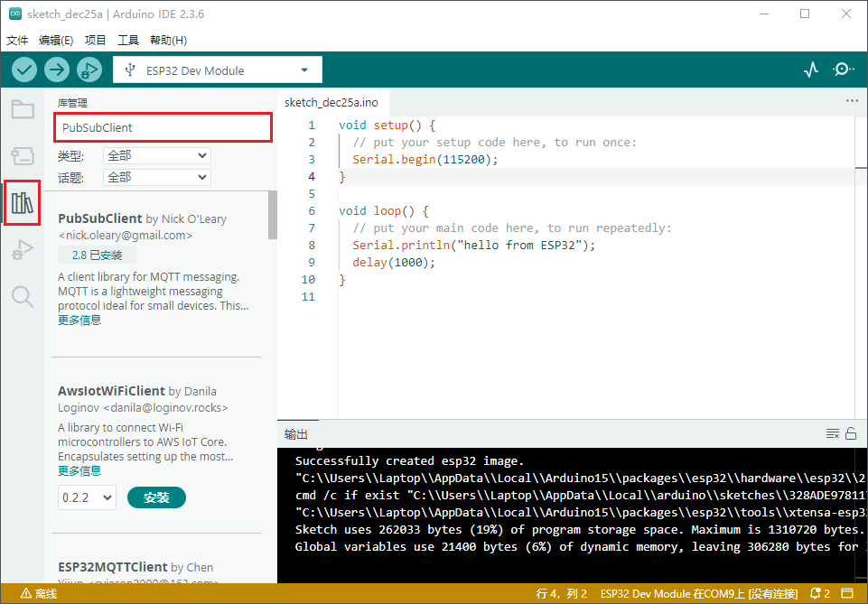Open the 话题 filter dropdown
868x604 pixels.
[156, 177]
